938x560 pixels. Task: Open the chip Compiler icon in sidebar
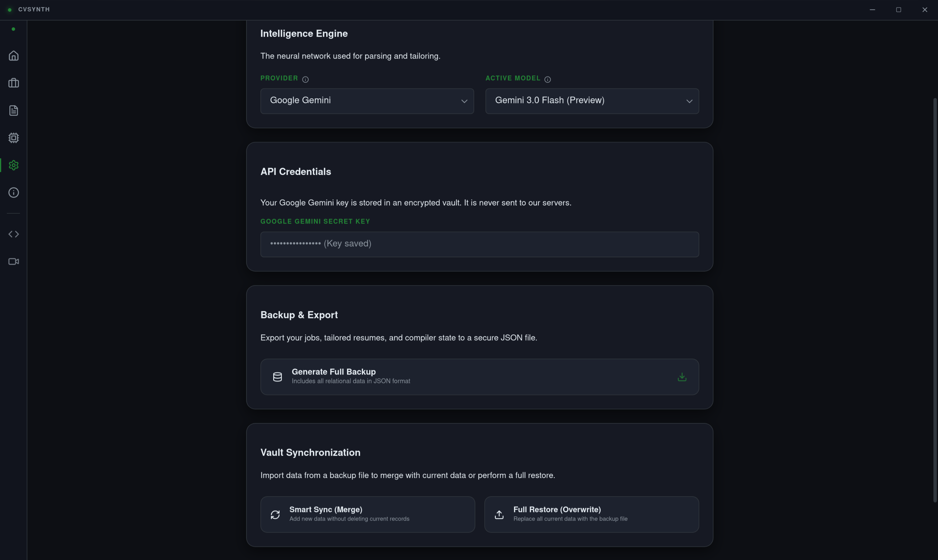pos(14,138)
